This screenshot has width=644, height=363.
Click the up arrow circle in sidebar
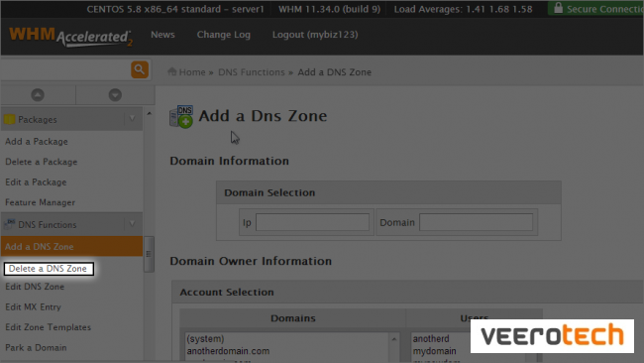tap(38, 95)
